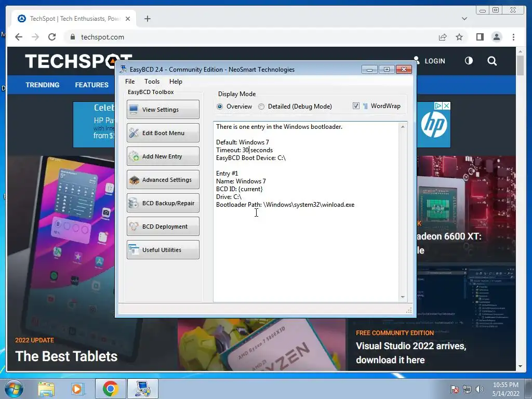Go back in Chrome browser
This screenshot has height=399, width=532.
[19, 37]
